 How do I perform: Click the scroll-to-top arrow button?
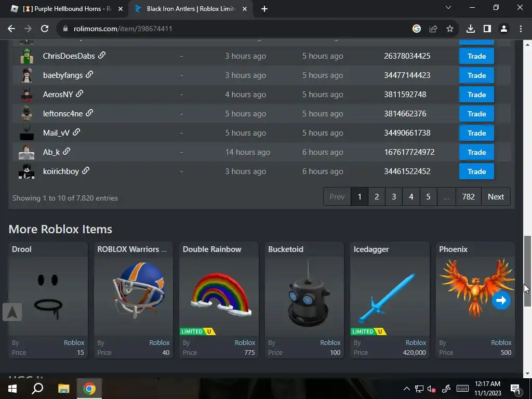click(12, 312)
